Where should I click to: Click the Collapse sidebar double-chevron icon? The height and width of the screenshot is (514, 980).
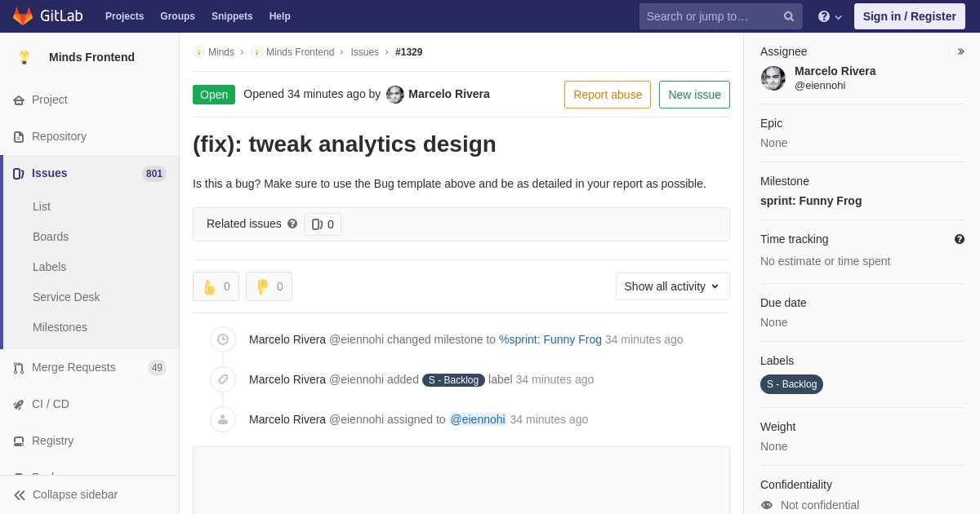point(20,495)
